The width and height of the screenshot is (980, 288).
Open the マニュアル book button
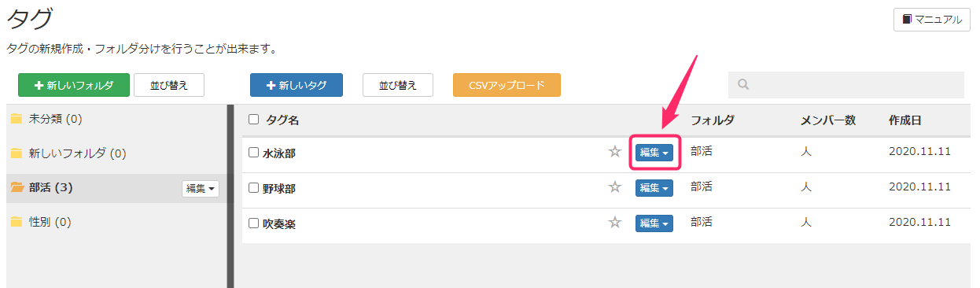pos(931,20)
